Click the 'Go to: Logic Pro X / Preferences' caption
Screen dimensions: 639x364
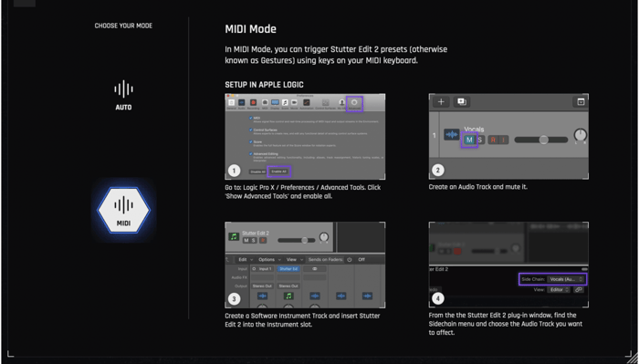(x=303, y=192)
